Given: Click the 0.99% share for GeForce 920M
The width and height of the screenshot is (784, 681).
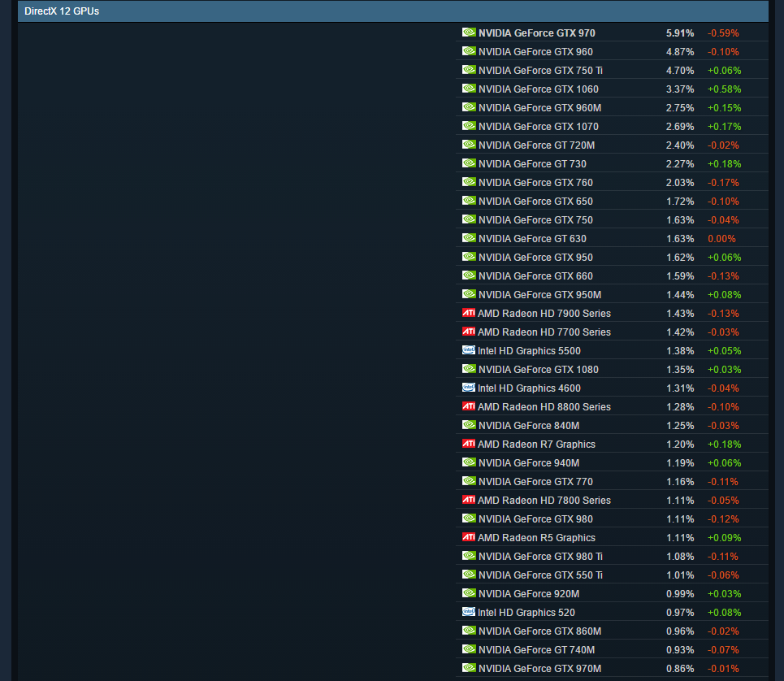Looking at the screenshot, I should click(680, 594).
